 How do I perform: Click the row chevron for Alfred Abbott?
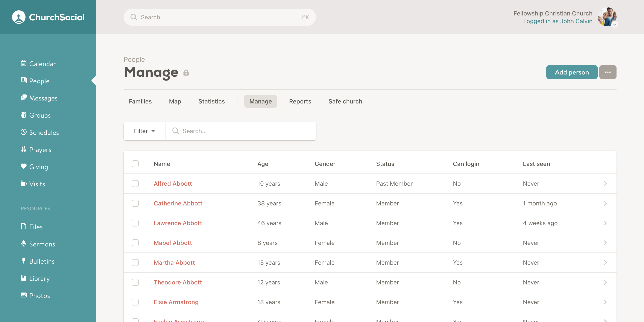pos(605,184)
